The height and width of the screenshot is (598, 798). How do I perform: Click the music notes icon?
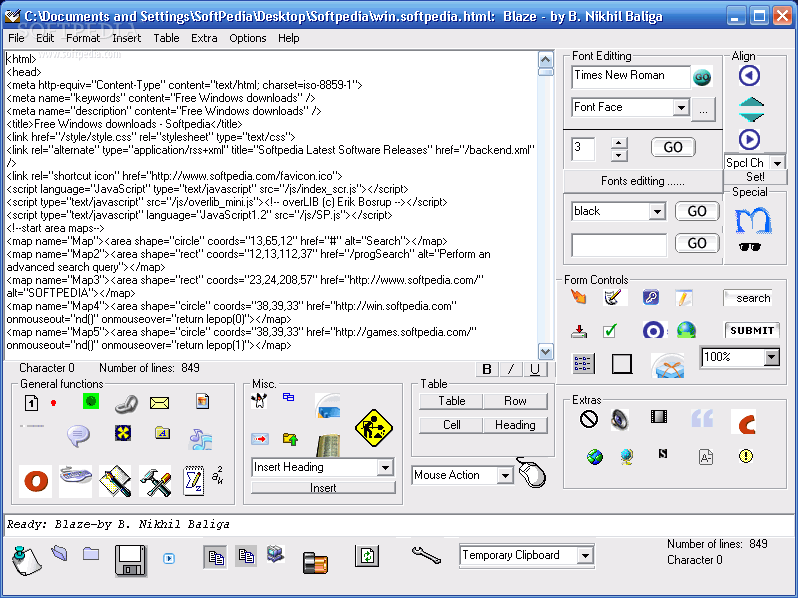200,439
